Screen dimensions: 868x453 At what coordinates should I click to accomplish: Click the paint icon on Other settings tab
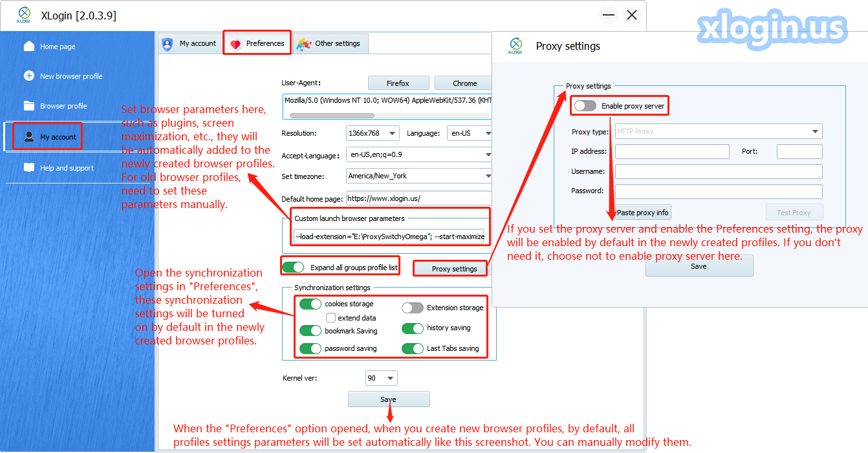coord(303,44)
